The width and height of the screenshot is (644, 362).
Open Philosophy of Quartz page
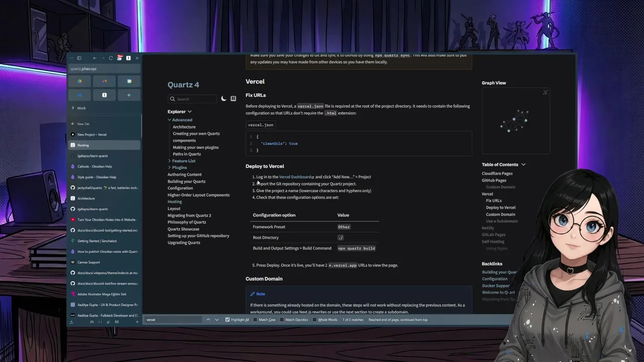pos(187,222)
